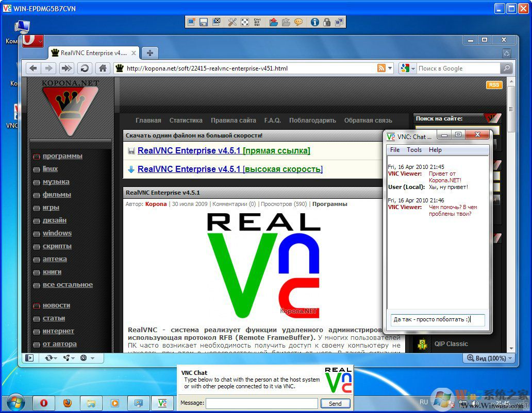Toggle full-screen mode from the VNC toolbar
The width and height of the screenshot is (532, 413).
point(245,22)
